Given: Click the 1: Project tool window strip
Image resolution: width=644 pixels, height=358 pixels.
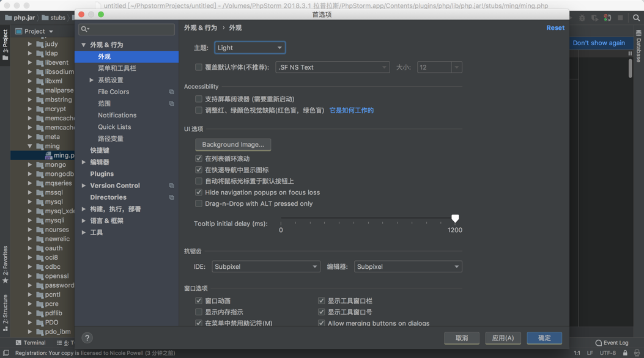Looking at the screenshot, I should (6, 45).
